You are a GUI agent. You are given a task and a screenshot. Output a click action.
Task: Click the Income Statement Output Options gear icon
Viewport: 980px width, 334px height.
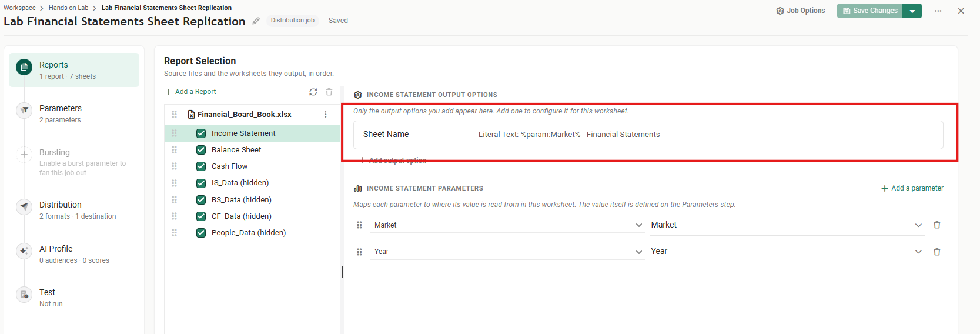click(x=357, y=95)
